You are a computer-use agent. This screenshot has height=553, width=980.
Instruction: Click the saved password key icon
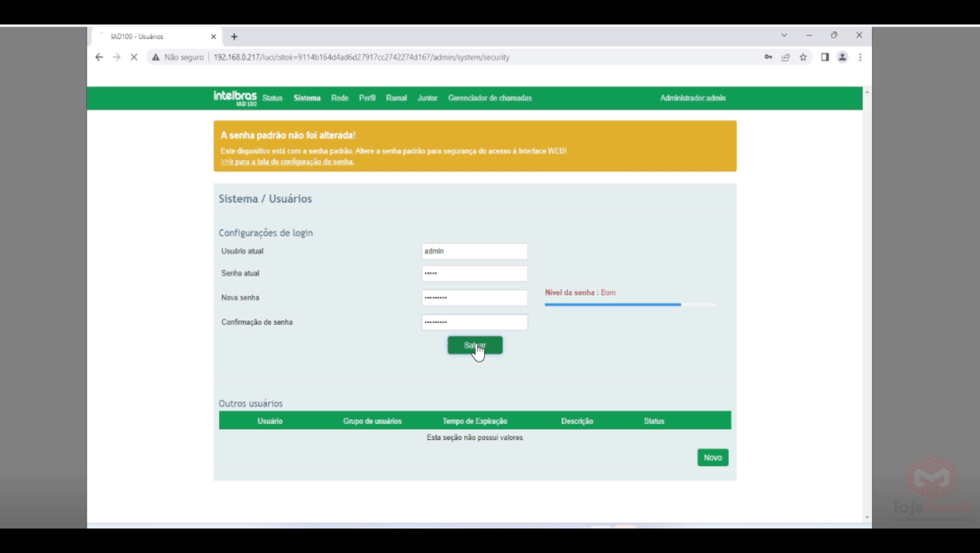[x=768, y=57]
